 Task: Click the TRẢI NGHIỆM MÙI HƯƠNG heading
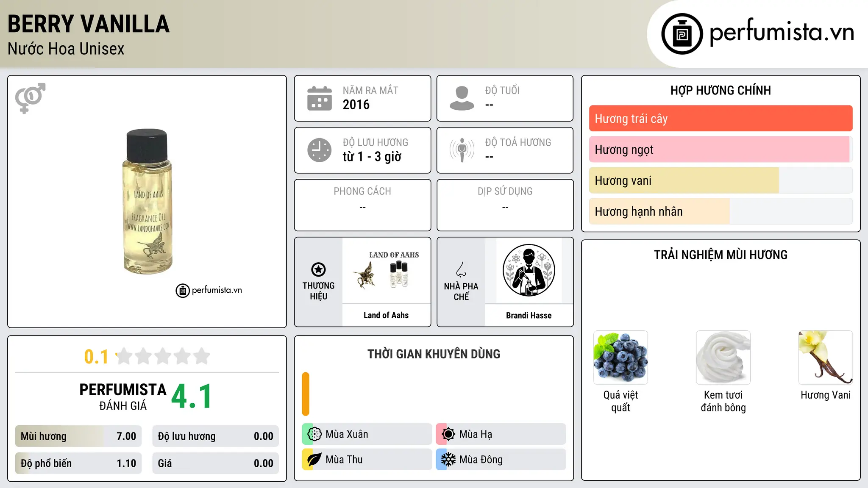721,255
